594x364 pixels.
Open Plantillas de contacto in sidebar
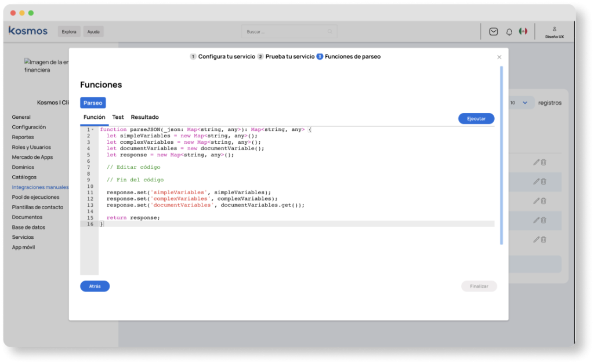38,208
